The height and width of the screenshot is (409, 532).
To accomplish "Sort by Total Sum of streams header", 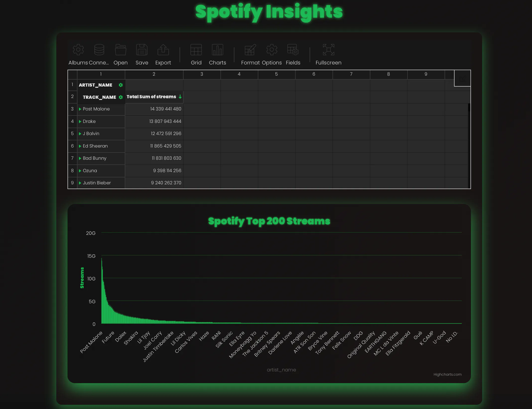I will [x=154, y=97].
